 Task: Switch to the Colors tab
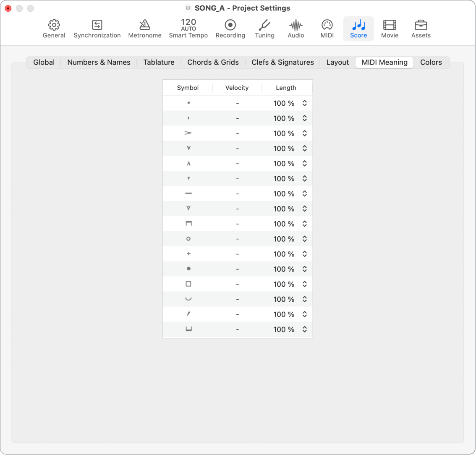coord(431,62)
